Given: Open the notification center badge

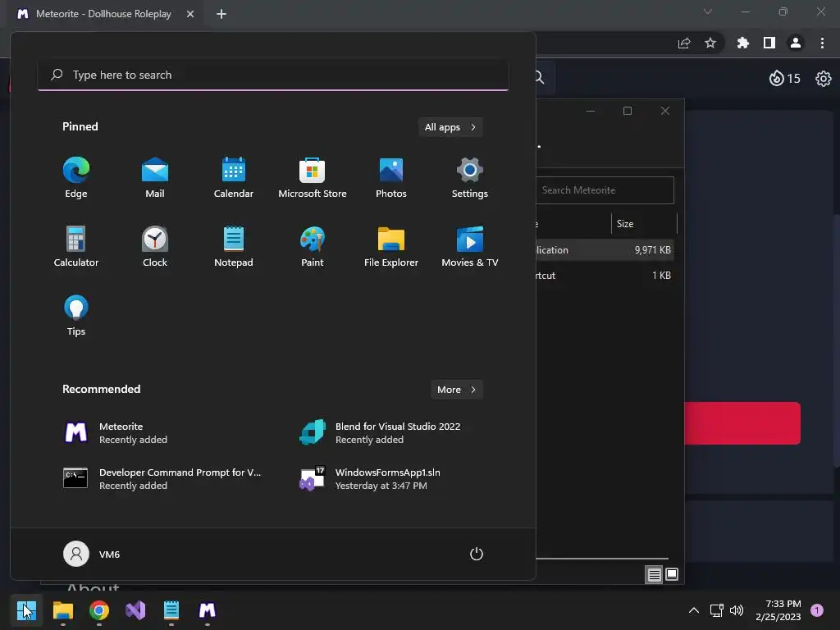Looking at the screenshot, I should coord(817,610).
